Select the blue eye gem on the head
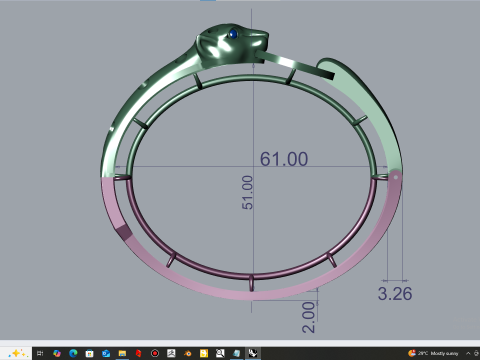The height and width of the screenshot is (360, 480). 233,34
